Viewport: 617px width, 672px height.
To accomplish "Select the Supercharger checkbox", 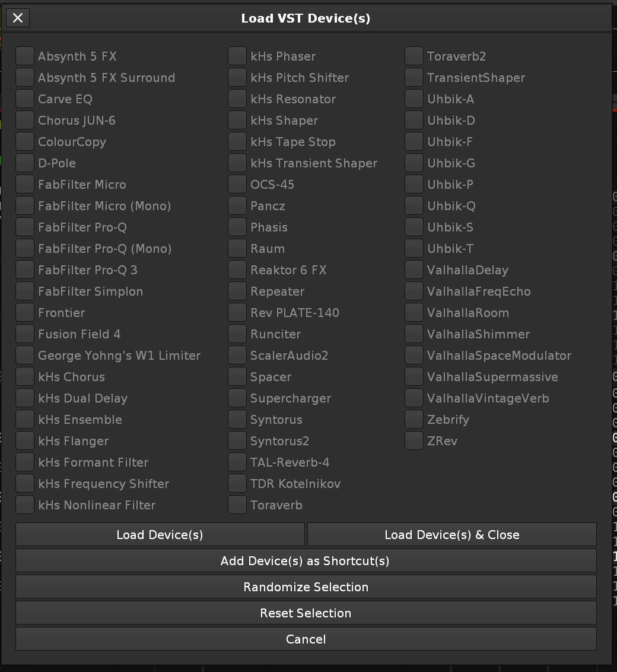I will (x=237, y=398).
